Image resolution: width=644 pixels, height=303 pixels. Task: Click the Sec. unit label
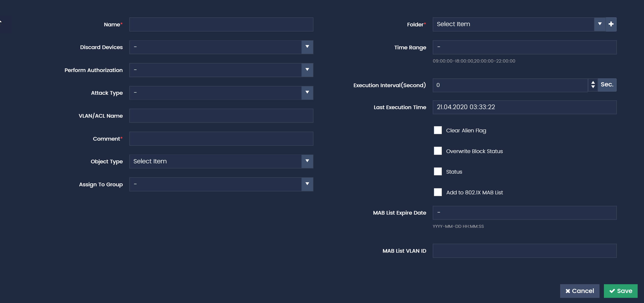[x=607, y=85]
